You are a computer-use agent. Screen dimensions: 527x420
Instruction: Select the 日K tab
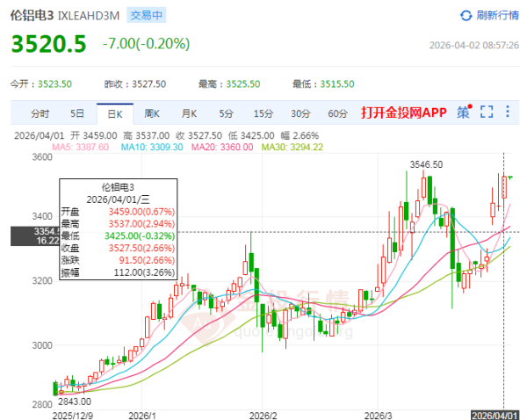point(115,114)
